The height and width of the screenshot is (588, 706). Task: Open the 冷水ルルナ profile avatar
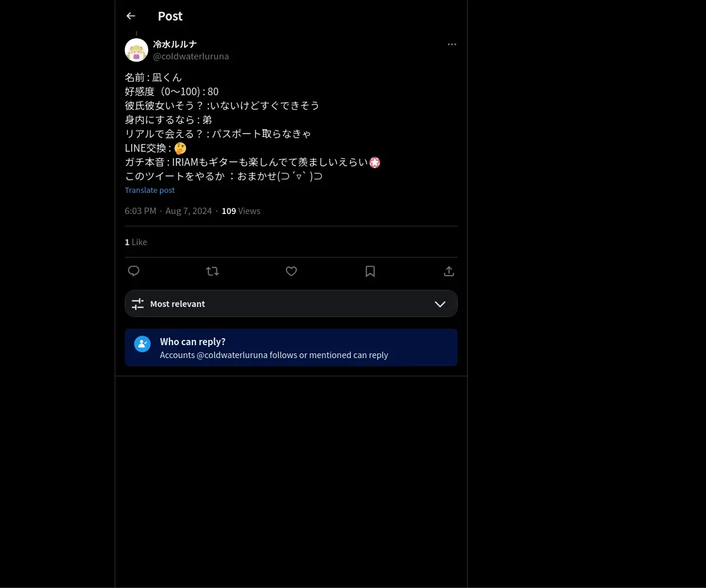click(136, 50)
